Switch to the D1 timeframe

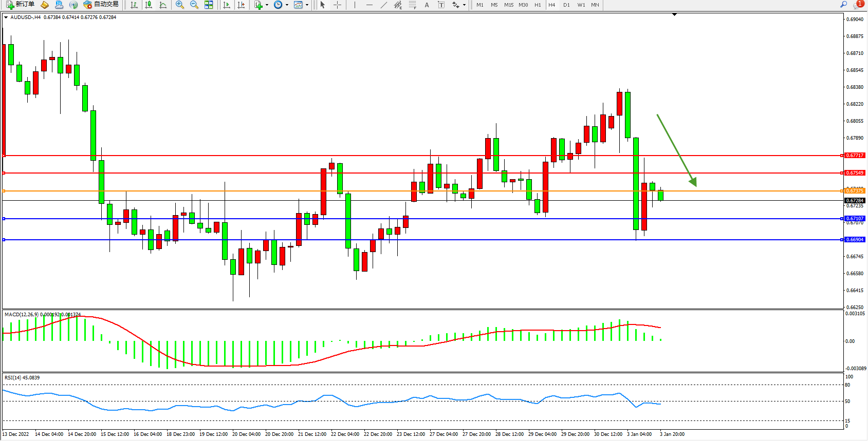point(566,5)
